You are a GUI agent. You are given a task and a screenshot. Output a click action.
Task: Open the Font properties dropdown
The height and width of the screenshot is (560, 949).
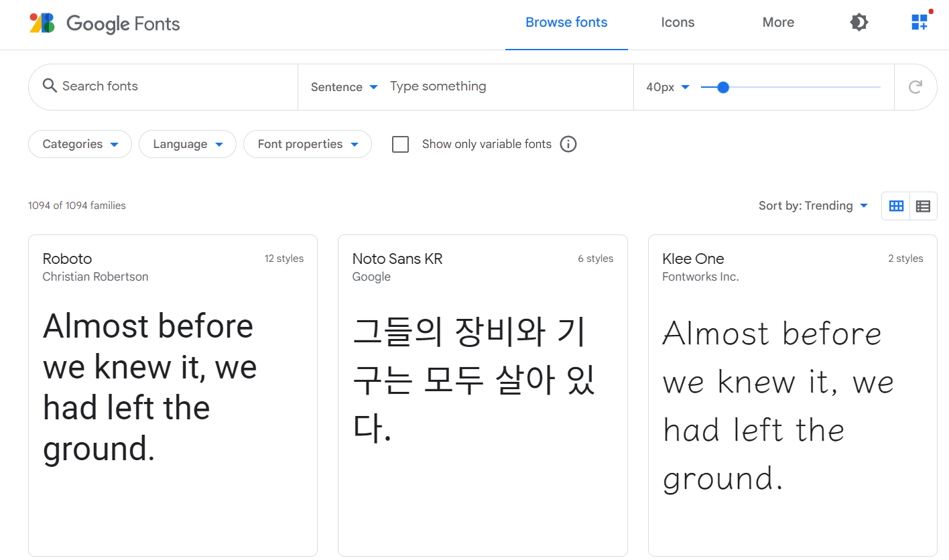[308, 144]
